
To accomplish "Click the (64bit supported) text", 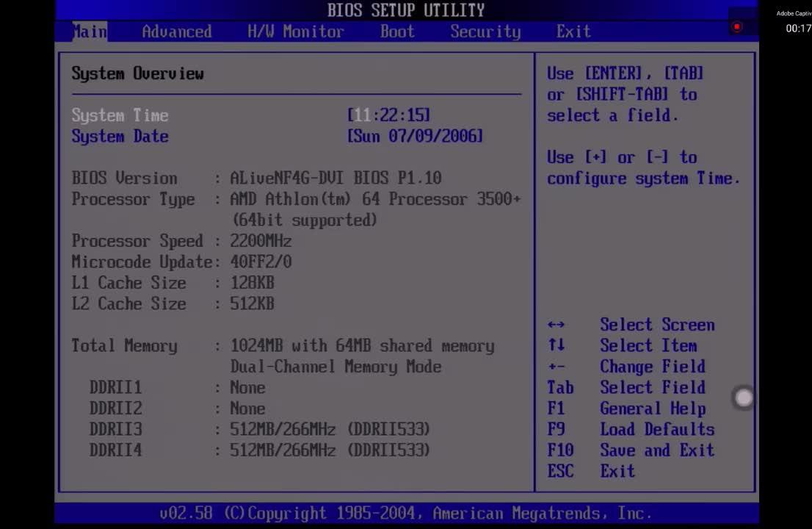I will click(305, 220).
